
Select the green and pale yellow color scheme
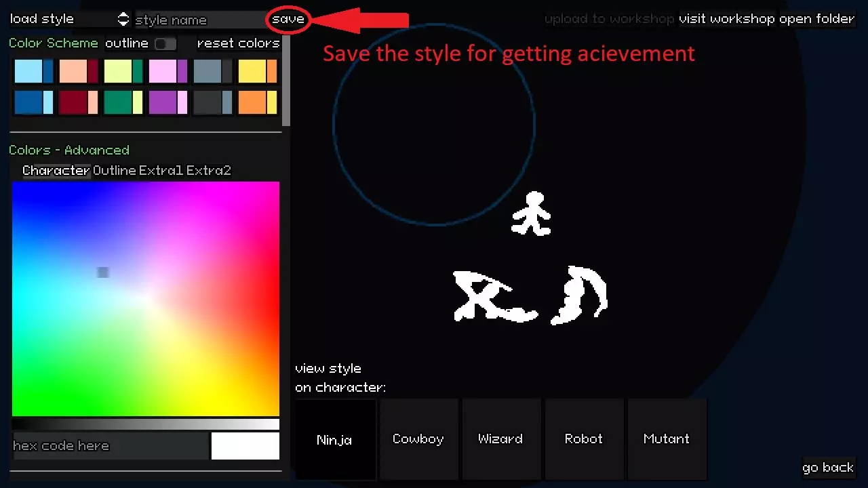(x=123, y=102)
